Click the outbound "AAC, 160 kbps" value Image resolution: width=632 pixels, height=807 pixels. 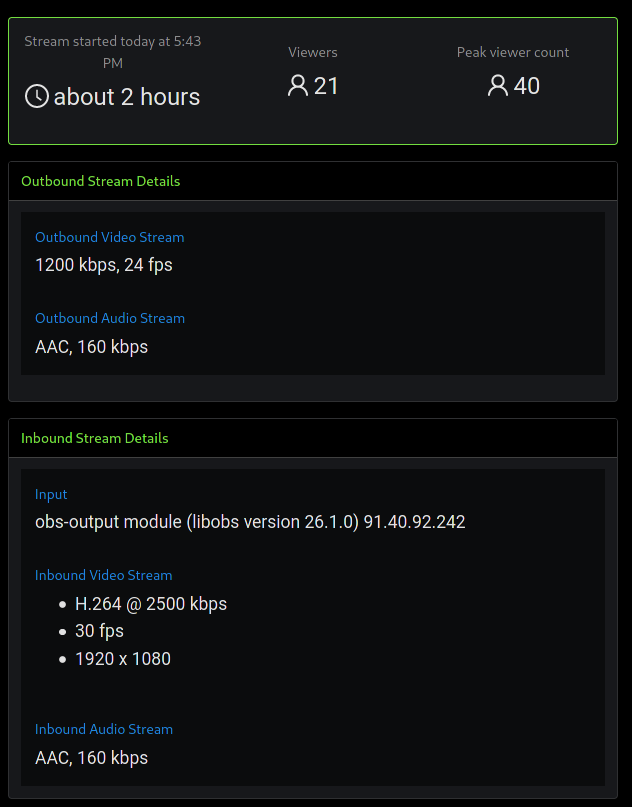(x=91, y=347)
